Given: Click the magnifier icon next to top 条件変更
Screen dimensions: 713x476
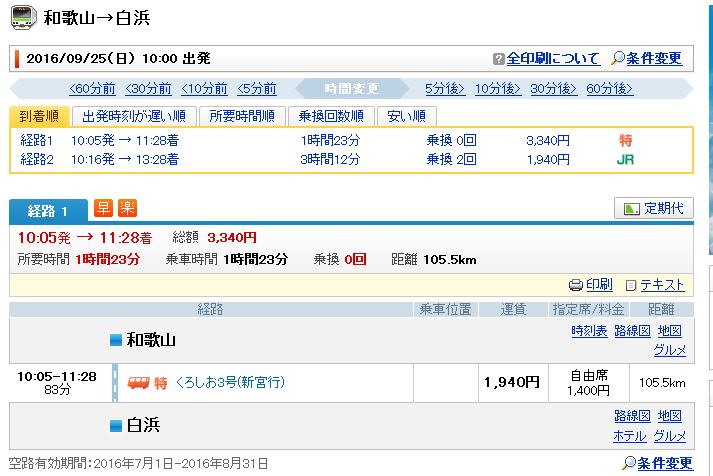Looking at the screenshot, I should (x=617, y=59).
